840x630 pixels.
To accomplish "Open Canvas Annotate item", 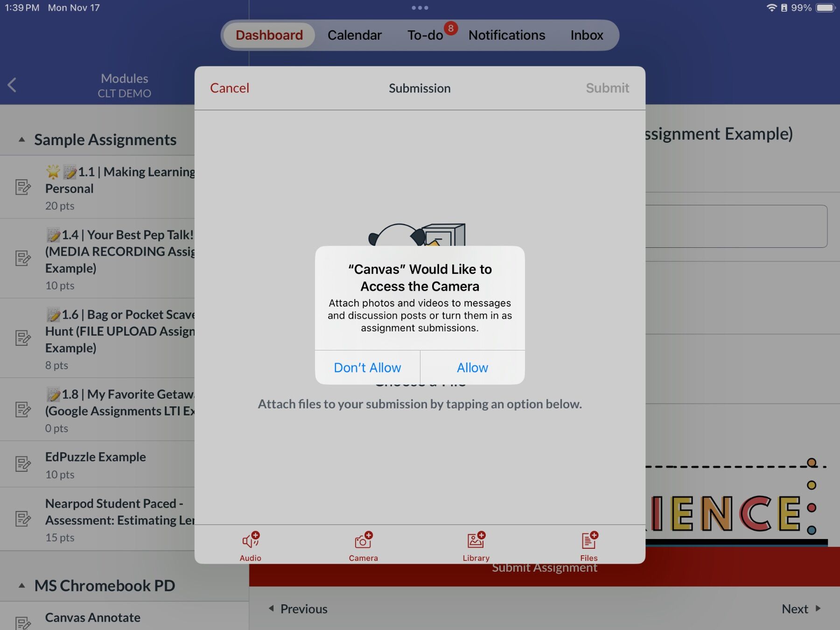I will pos(124,617).
